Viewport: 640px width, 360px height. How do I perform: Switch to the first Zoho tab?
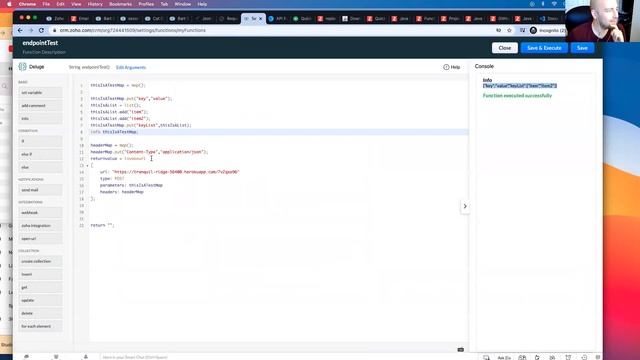tap(55, 19)
